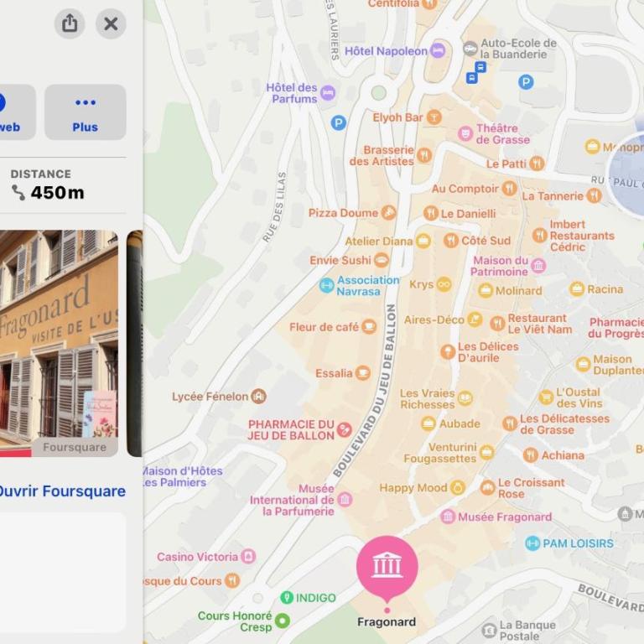
Task: Select the Racina shop icon
Action: click(x=577, y=289)
